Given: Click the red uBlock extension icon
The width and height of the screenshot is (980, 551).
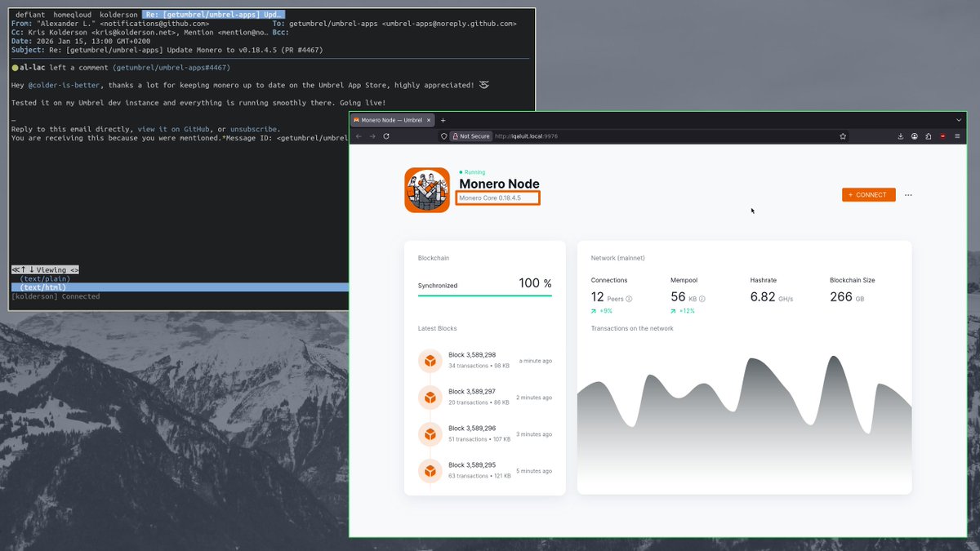Looking at the screenshot, I should [942, 136].
